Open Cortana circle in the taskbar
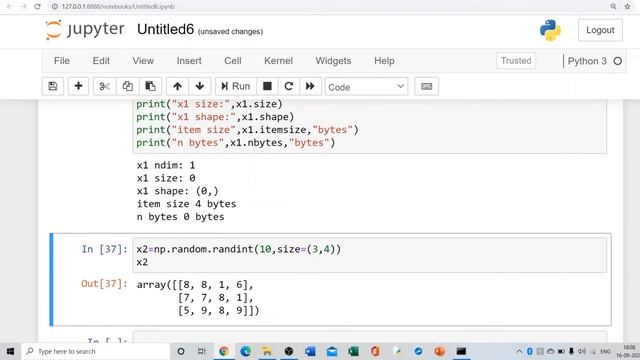This screenshot has height=360, width=640. pyautogui.click(x=181, y=351)
